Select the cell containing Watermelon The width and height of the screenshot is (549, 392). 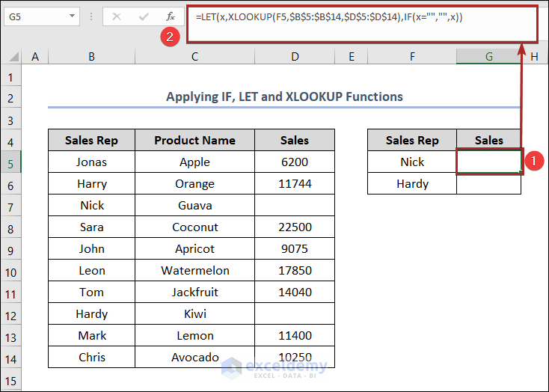[x=194, y=270]
